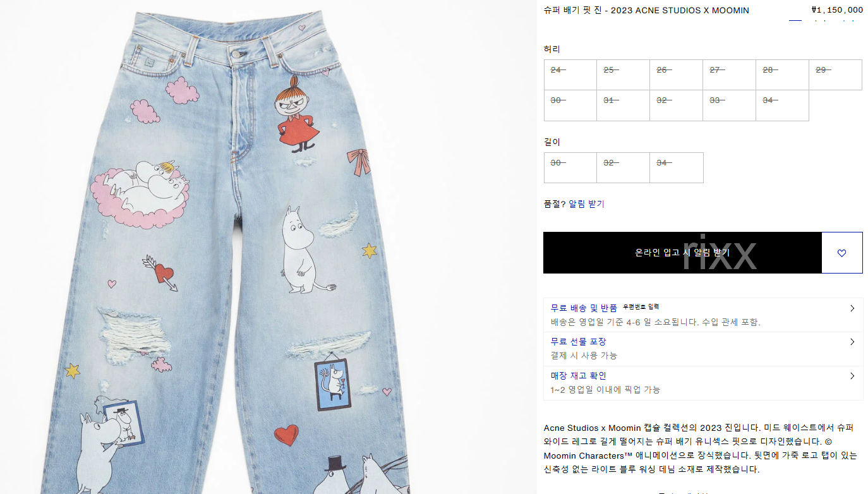Add item to wishlist heart icon
Viewport: 868px width, 494px height.
[x=841, y=253]
